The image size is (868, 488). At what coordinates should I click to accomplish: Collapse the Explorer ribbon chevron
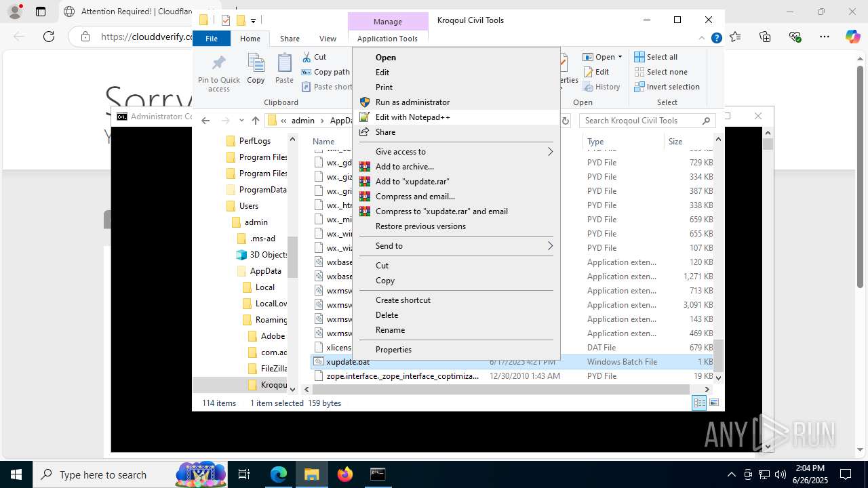[x=702, y=39]
